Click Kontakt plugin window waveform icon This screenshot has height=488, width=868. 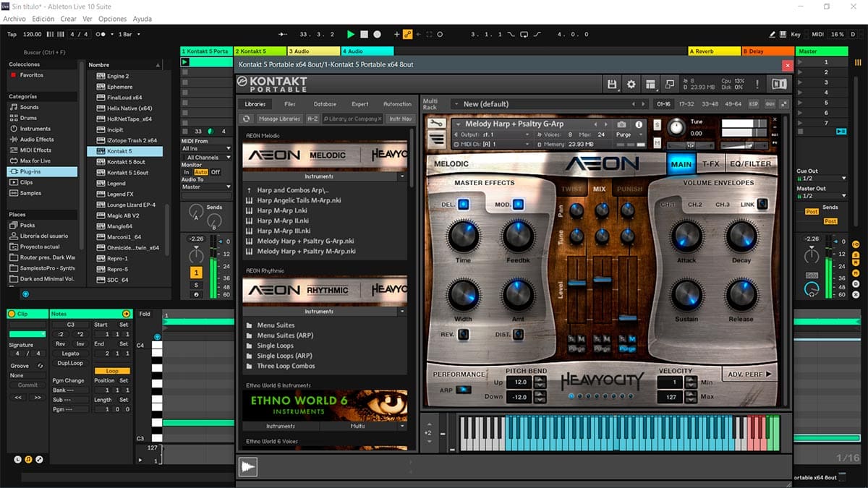(x=248, y=466)
